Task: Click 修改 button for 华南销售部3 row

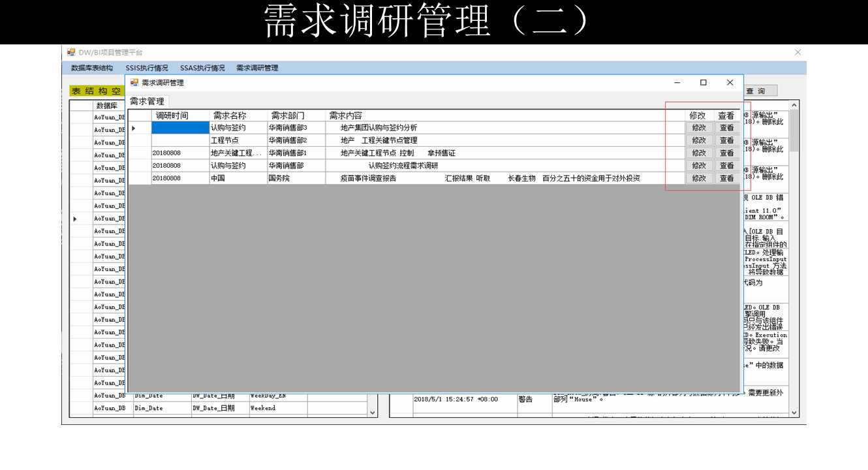Action: [699, 128]
